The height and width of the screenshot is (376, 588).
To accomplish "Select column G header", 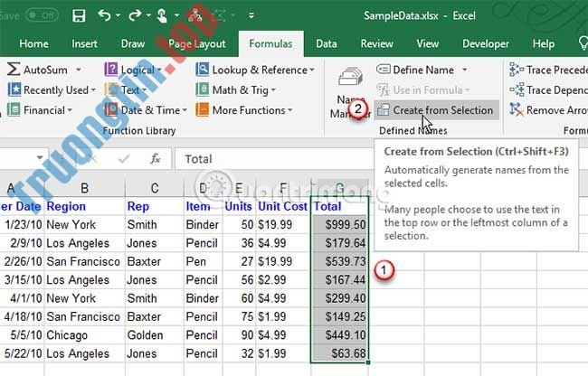I will [339, 188].
